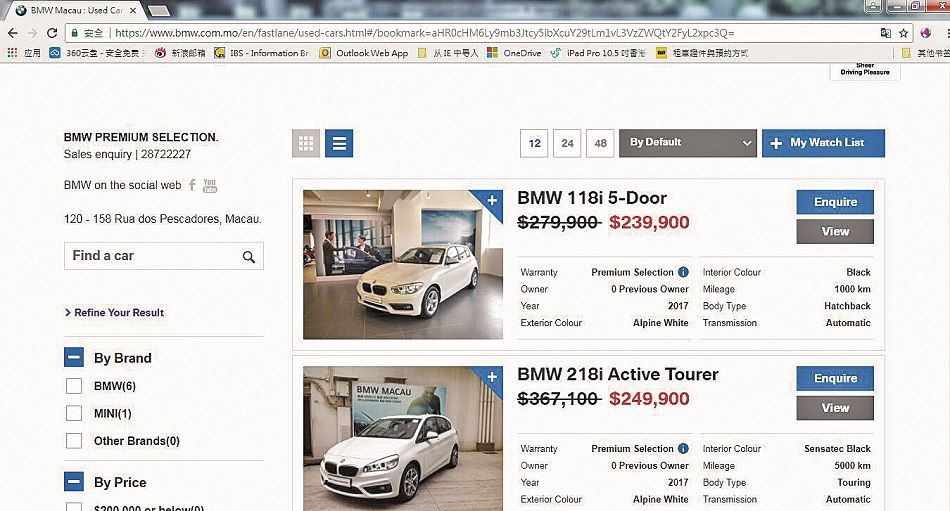Open BMW Facebook page icon
This screenshot has width=950, height=511.
(192, 185)
